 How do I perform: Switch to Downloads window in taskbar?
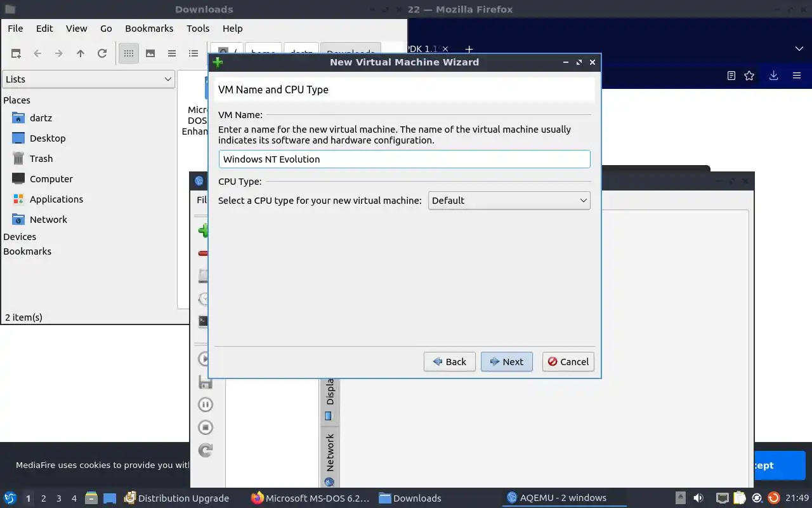point(410,498)
